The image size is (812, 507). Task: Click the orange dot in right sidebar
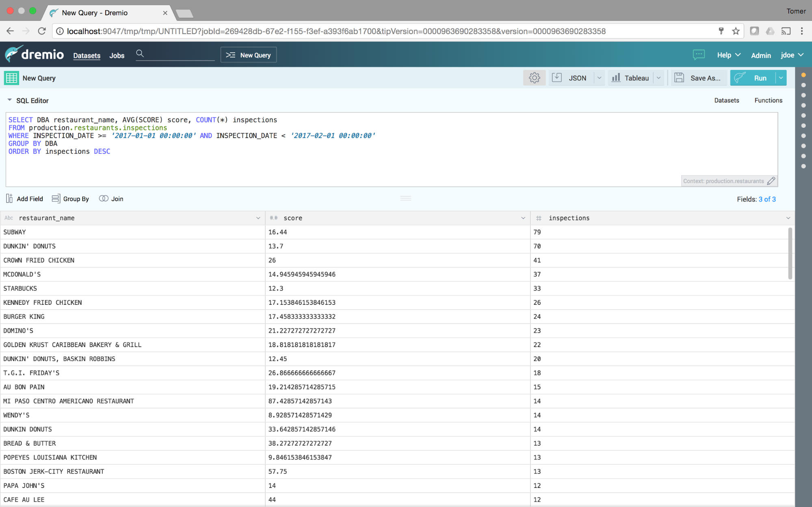tap(803, 75)
